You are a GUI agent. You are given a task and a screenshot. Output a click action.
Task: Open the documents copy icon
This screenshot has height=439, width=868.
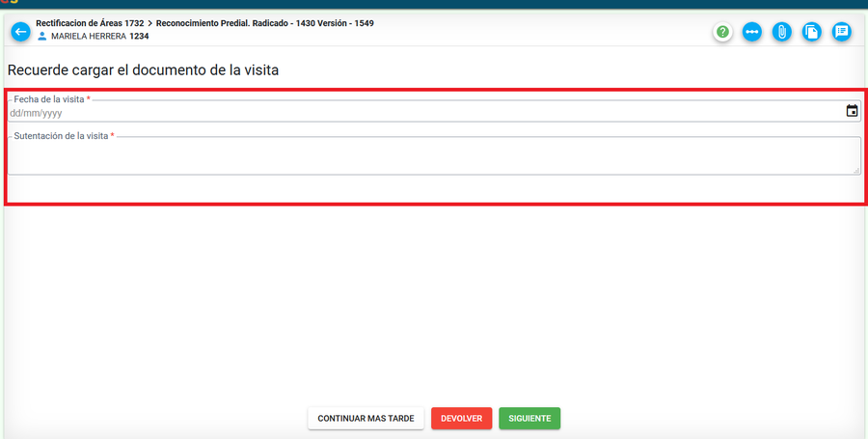click(812, 32)
